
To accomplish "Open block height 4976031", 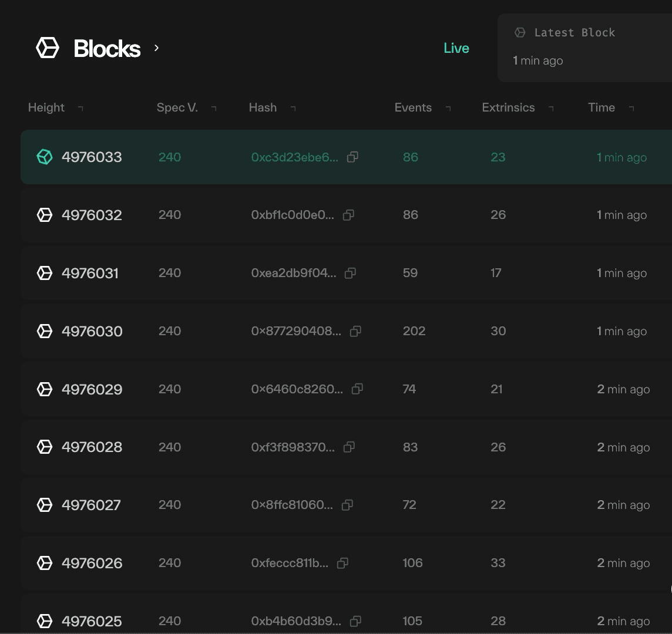I will pos(90,273).
